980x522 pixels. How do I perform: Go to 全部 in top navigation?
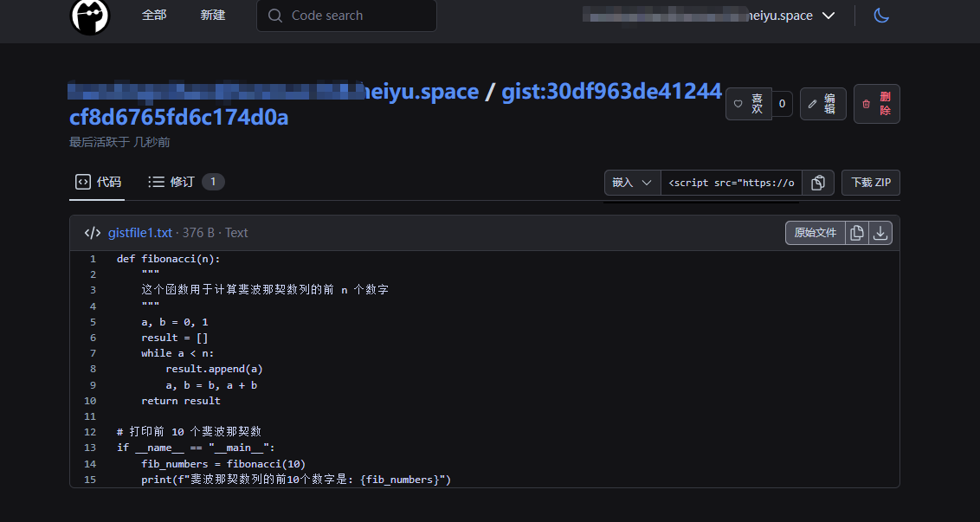154,15
